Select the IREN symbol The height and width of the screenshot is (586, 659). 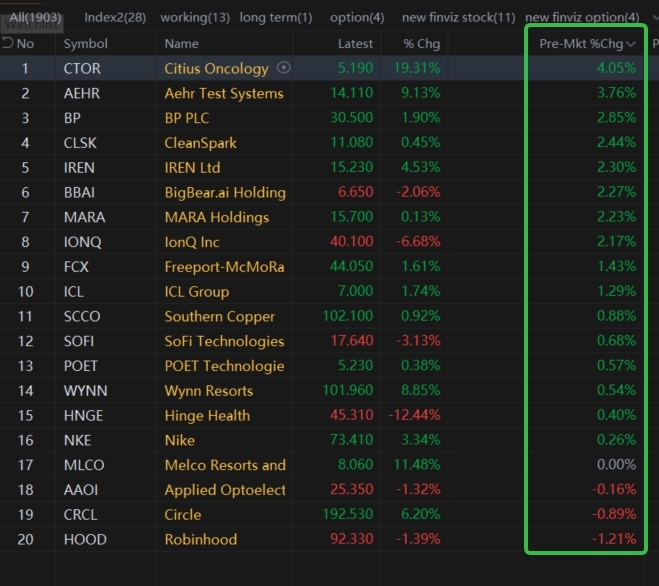(79, 168)
